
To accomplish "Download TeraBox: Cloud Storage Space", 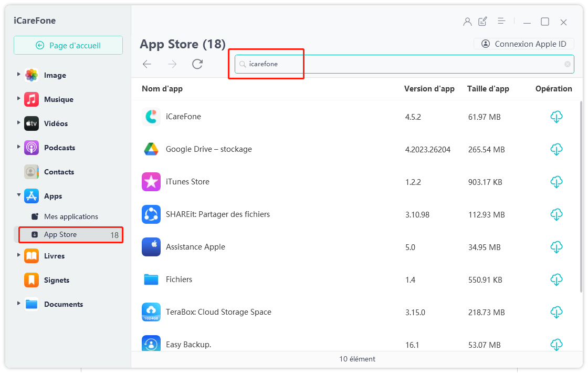I will (556, 312).
